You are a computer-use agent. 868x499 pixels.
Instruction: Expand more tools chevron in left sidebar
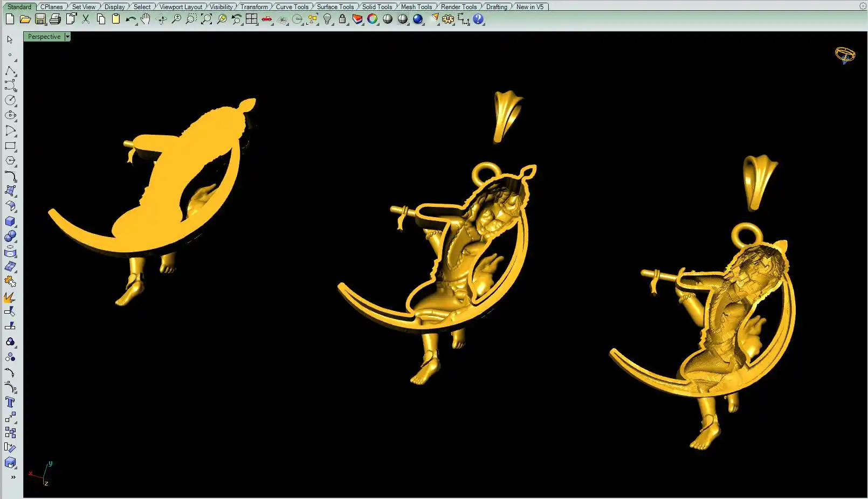click(13, 477)
